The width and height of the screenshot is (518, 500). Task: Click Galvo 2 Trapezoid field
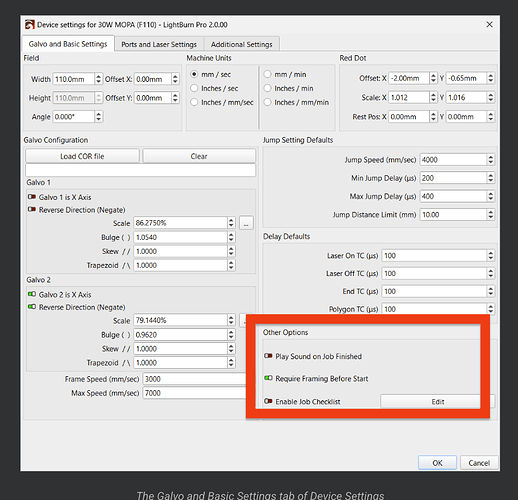[181, 363]
